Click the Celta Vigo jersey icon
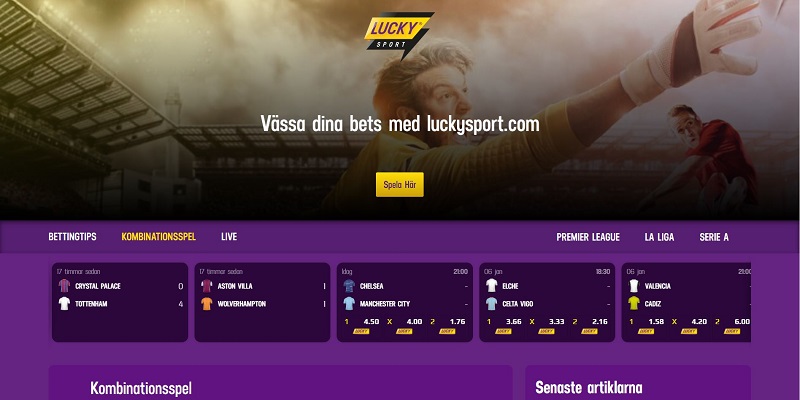The width and height of the screenshot is (800, 400). 491,304
